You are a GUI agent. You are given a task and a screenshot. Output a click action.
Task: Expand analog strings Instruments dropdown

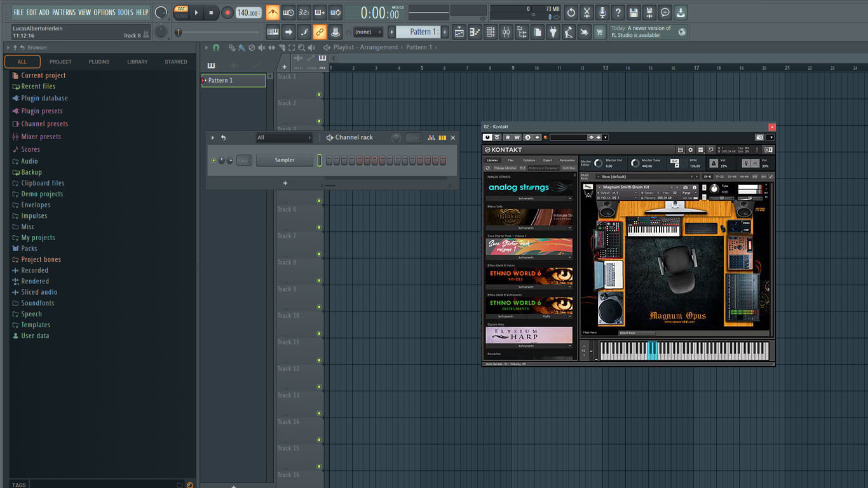coord(529,198)
